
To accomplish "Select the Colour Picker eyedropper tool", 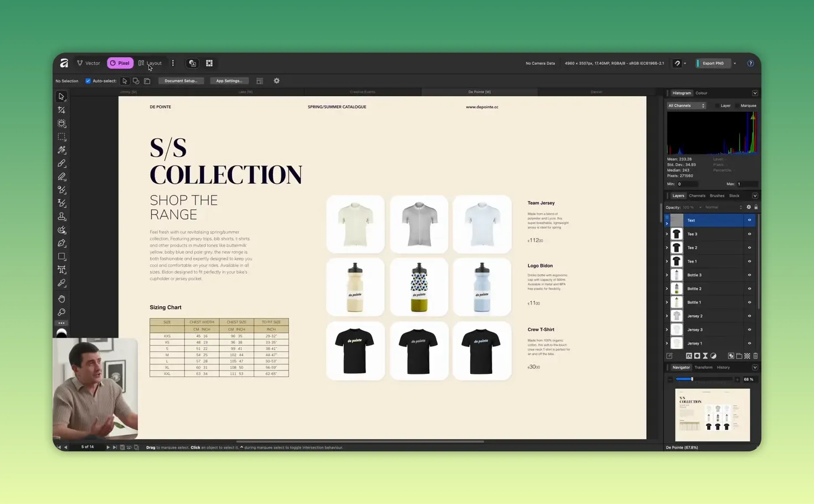I will (x=61, y=283).
